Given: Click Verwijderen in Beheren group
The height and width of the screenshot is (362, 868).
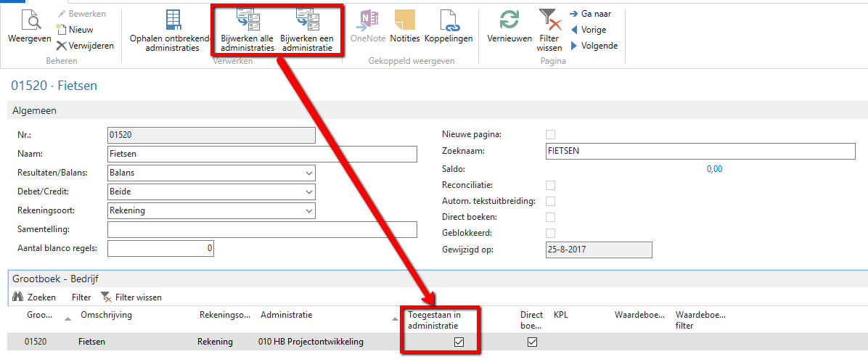Looking at the screenshot, I should tap(84, 46).
